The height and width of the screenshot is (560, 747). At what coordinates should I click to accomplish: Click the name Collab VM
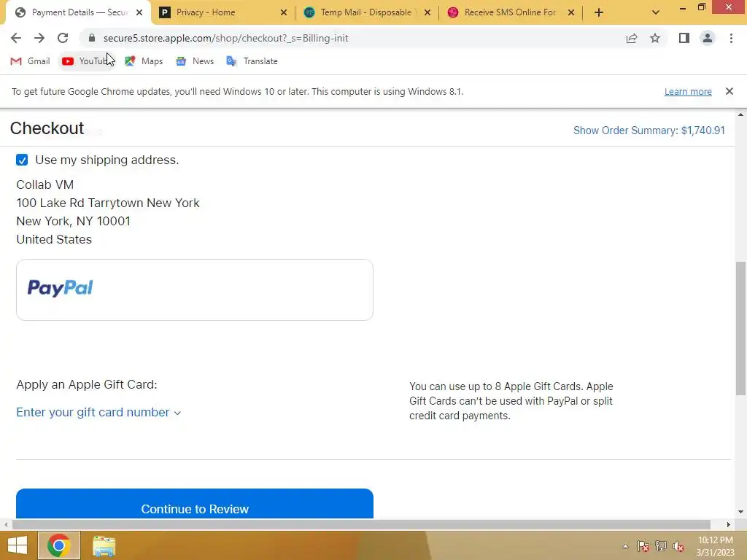[44, 184]
